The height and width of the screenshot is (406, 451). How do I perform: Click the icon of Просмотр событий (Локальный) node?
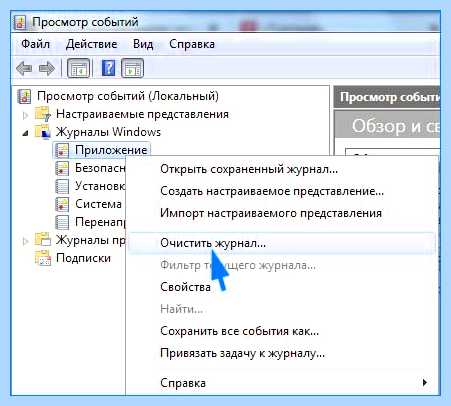(x=24, y=96)
